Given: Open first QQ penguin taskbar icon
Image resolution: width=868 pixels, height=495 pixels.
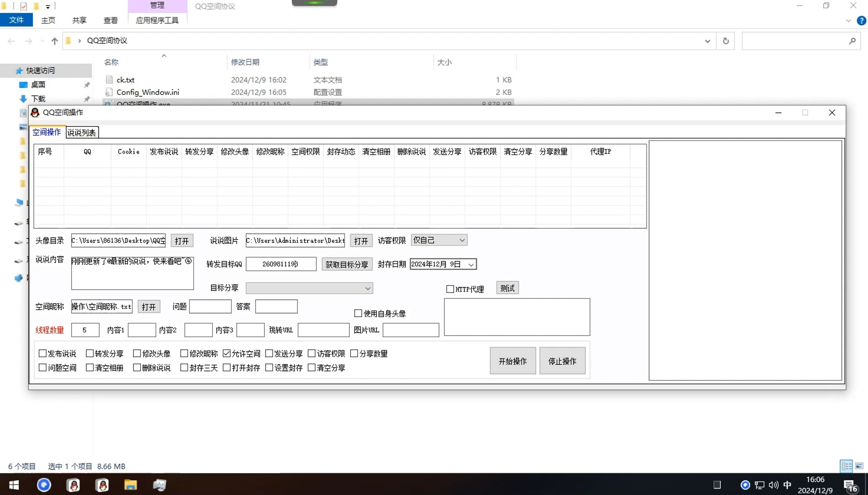Looking at the screenshot, I should (x=73, y=484).
